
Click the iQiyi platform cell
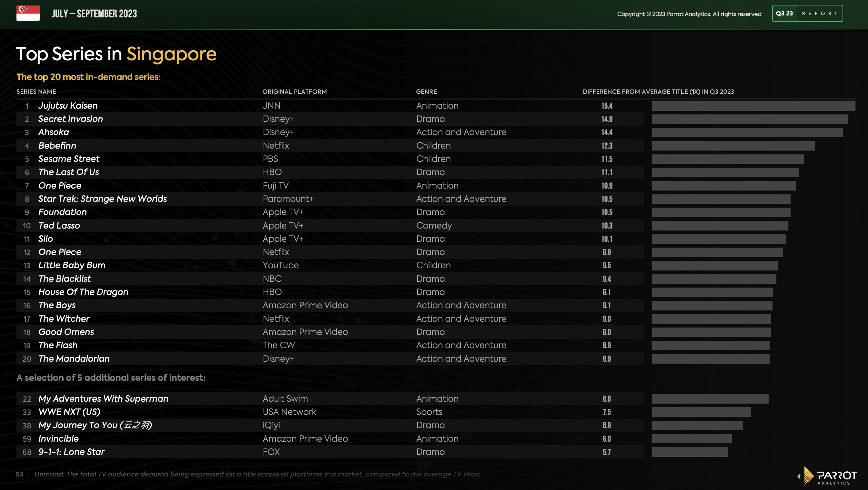click(271, 425)
